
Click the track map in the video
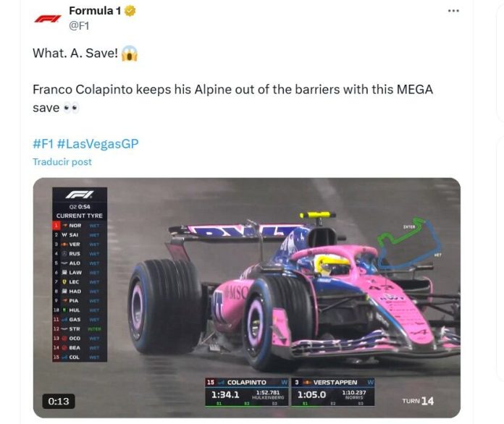[x=409, y=243]
